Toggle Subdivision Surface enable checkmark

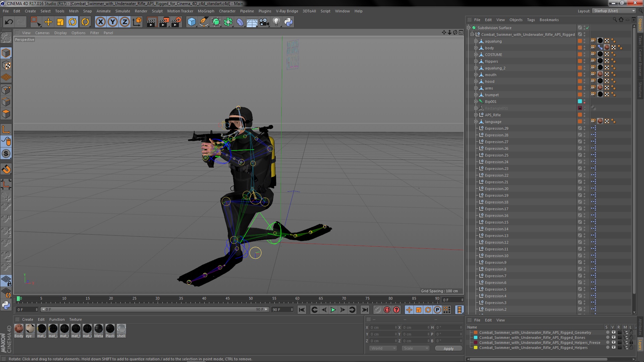coord(588,28)
